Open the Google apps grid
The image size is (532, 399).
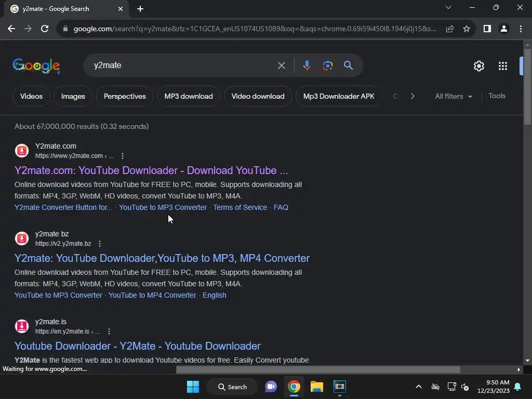click(x=503, y=66)
